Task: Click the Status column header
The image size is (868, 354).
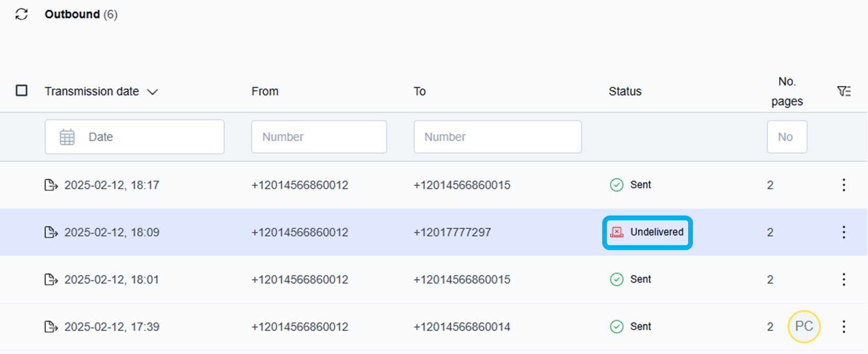Action: (625, 91)
